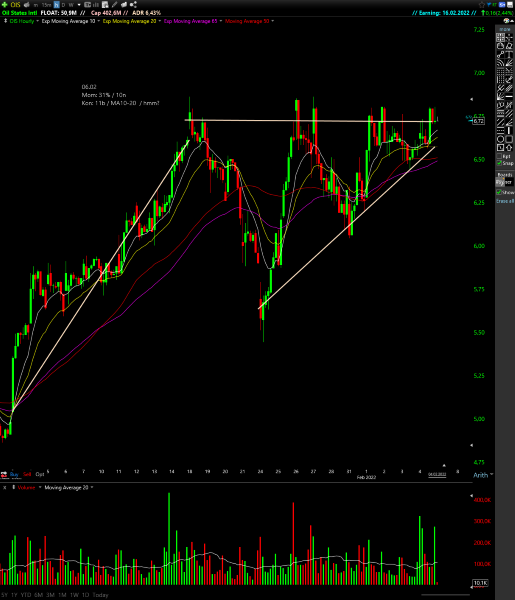
Task: Toggle the Kpt checkbox
Action: (x=499, y=156)
